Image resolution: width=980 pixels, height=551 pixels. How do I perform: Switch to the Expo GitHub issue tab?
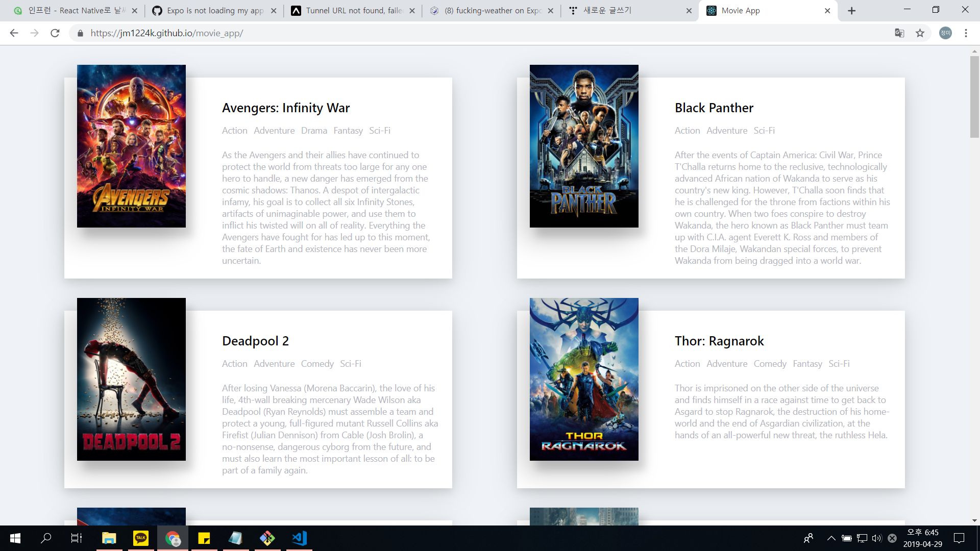[x=214, y=11]
